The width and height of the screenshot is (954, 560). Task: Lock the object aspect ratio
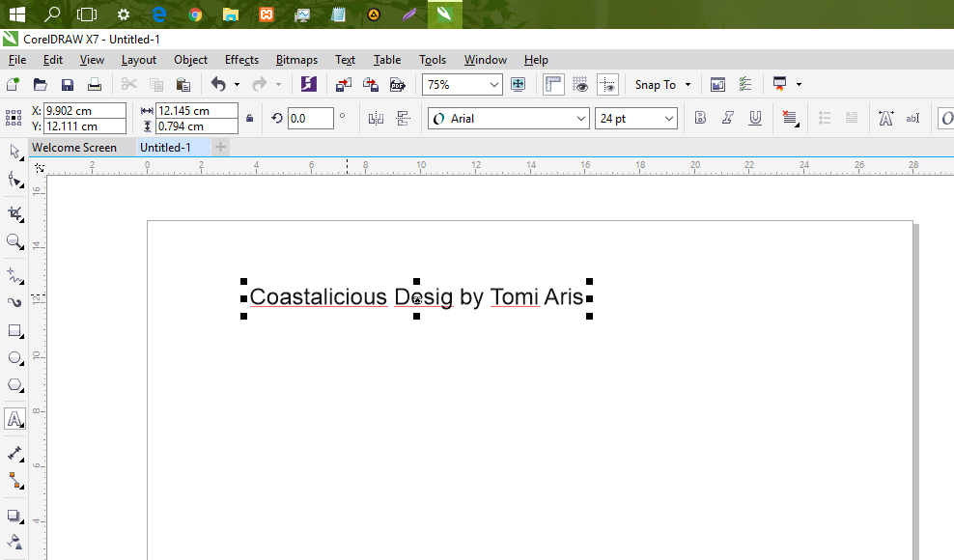click(x=249, y=117)
